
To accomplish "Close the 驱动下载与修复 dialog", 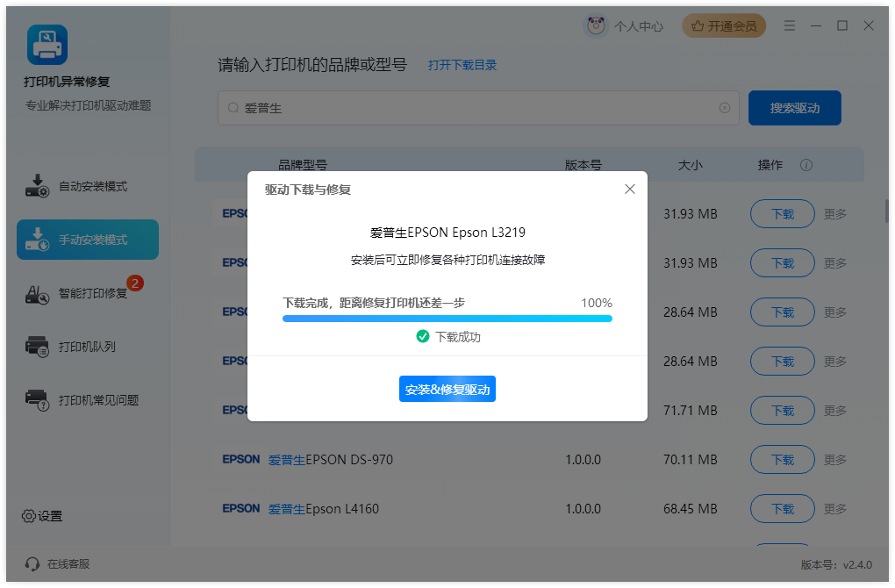I will [x=630, y=189].
